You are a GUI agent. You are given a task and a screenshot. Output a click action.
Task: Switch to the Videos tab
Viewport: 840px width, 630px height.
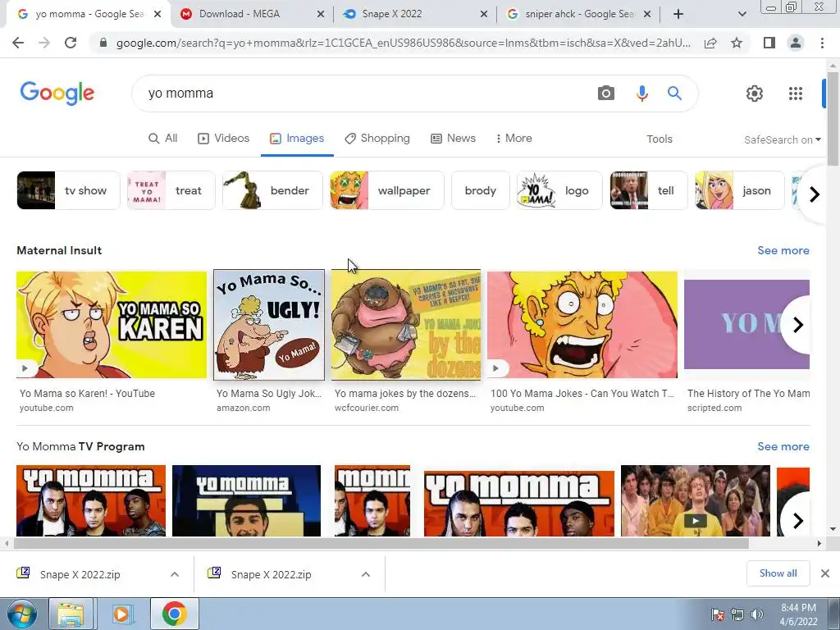coord(223,138)
